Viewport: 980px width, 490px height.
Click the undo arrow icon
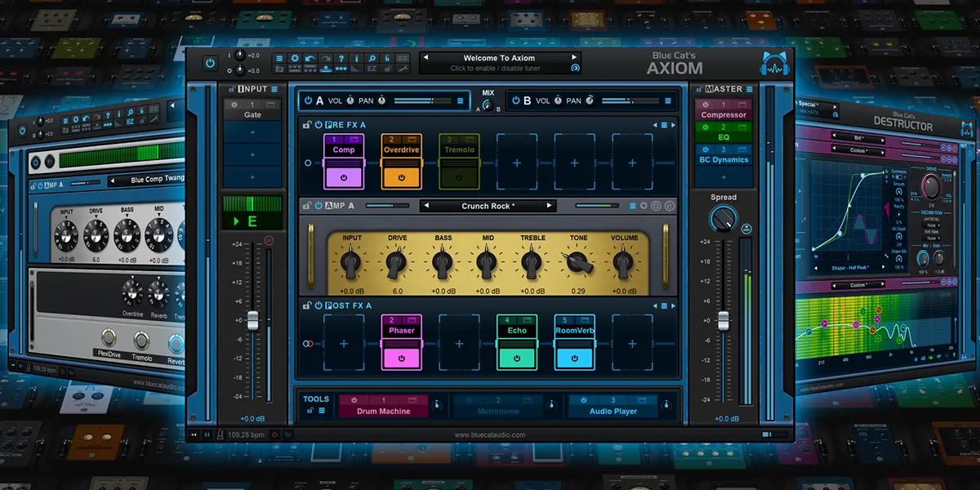click(310, 57)
